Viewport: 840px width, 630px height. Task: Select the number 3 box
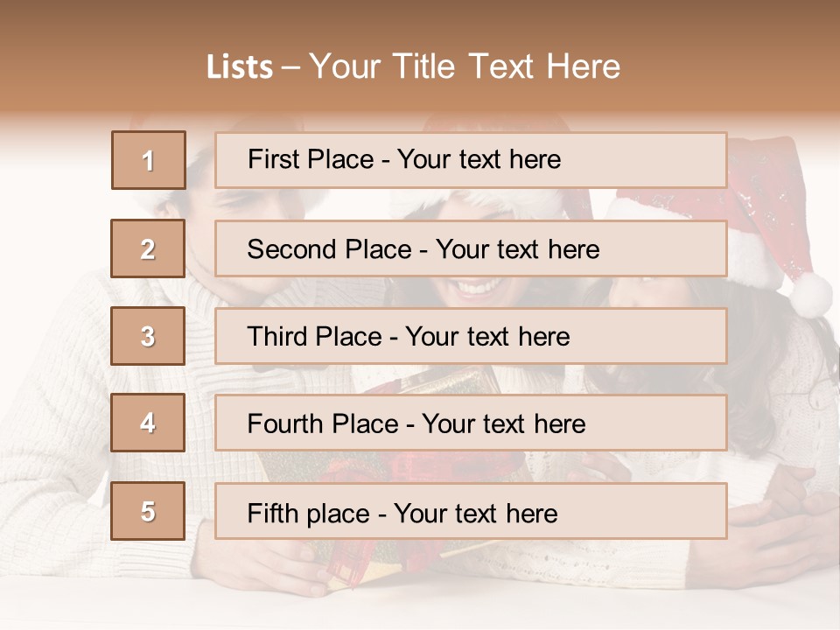pos(148,336)
